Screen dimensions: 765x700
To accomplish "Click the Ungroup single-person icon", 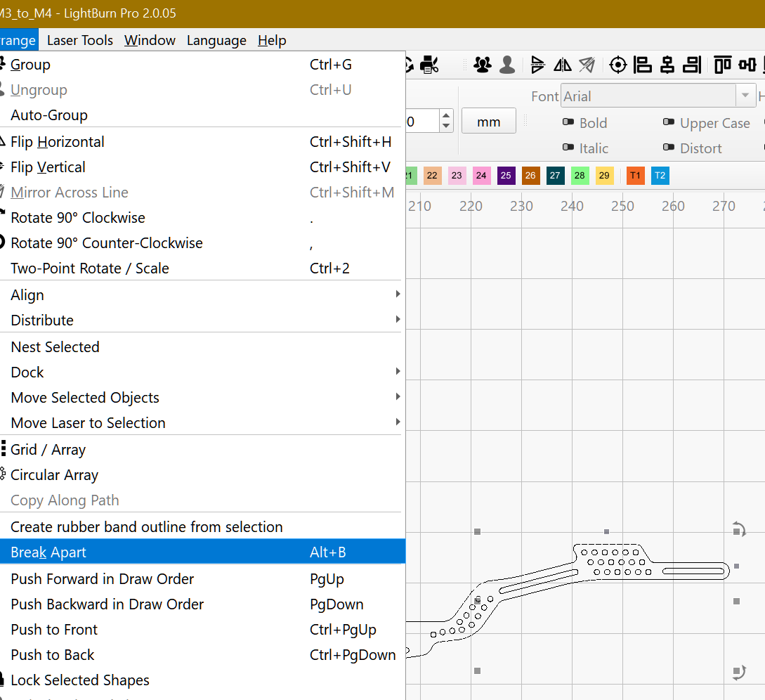I will [x=507, y=65].
